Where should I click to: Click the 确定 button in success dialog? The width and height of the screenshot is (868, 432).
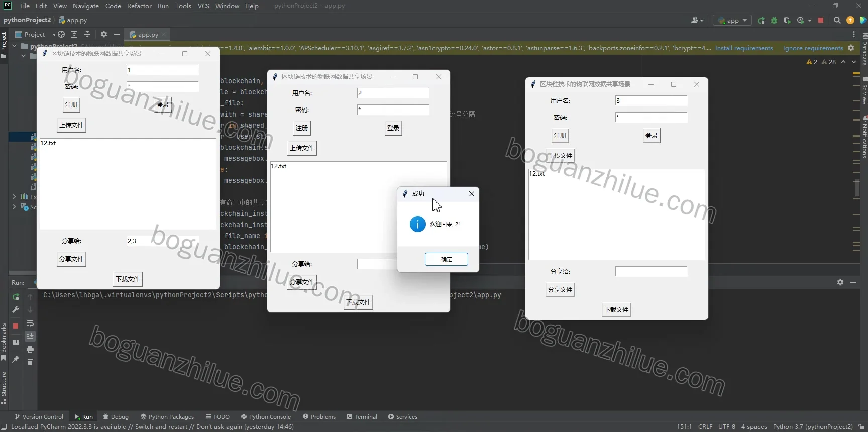pos(447,259)
